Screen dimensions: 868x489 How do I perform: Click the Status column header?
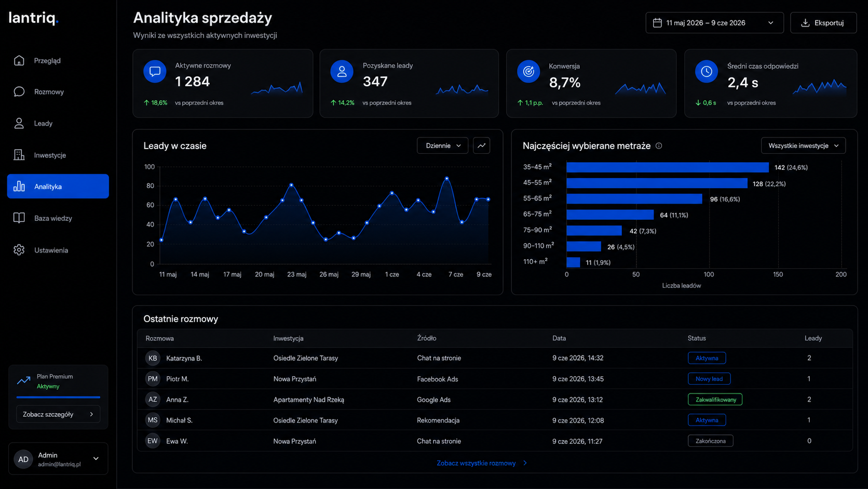click(x=697, y=338)
